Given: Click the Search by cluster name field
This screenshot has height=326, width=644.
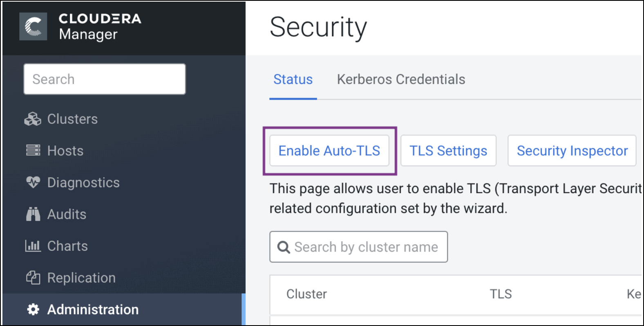Looking at the screenshot, I should (x=366, y=247).
